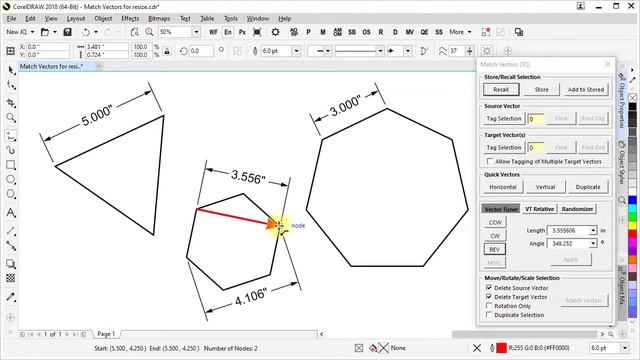Check Allow Tagging of Multiple Target Vectors
Screen dimensions: 640x360
coord(490,161)
